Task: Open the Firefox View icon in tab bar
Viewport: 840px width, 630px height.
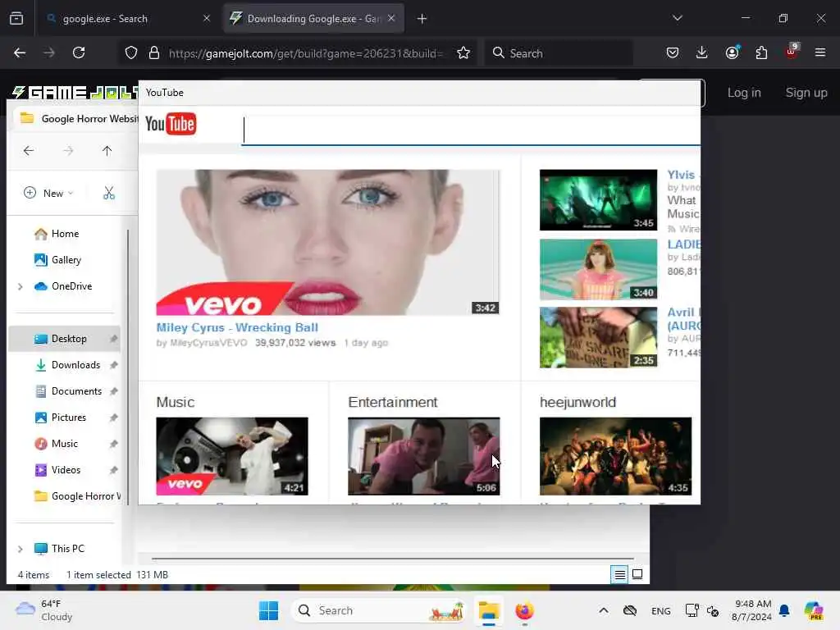Action: click(x=16, y=19)
